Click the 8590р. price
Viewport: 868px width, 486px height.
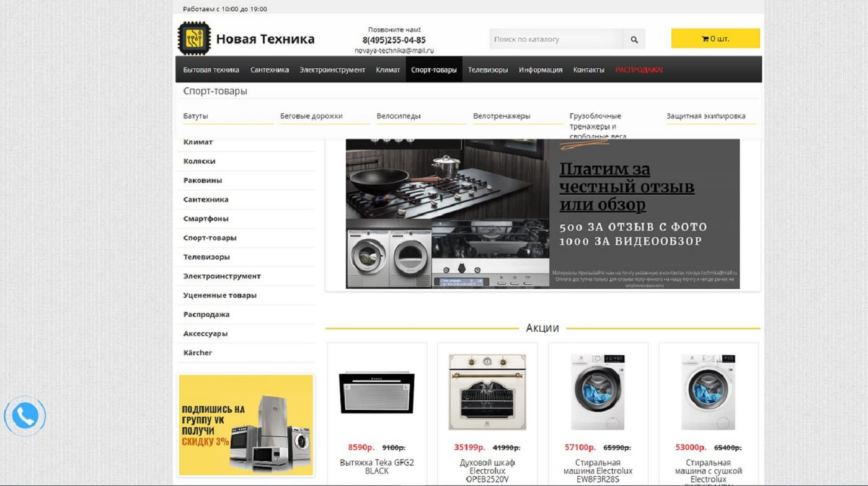coord(361,447)
